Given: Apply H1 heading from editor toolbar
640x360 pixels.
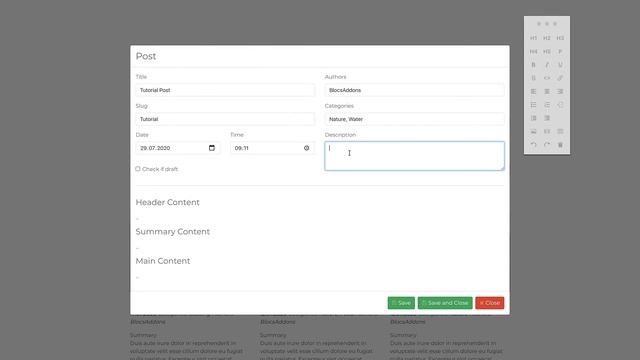Looking at the screenshot, I should pyautogui.click(x=533, y=38).
